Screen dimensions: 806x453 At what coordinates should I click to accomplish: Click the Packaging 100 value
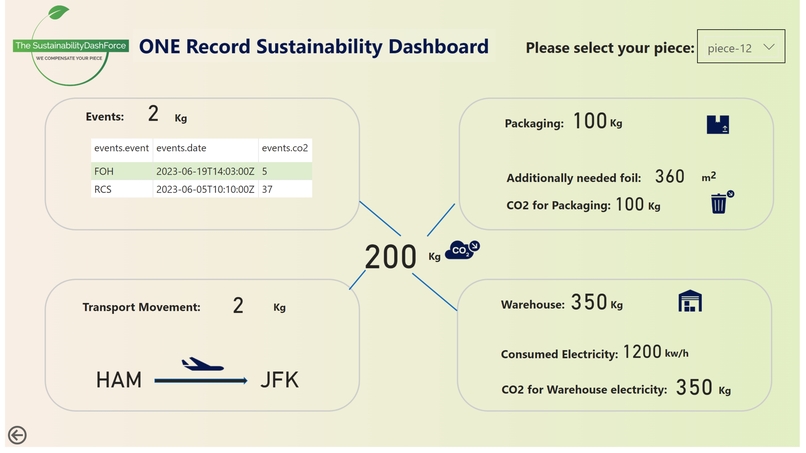pyautogui.click(x=590, y=121)
